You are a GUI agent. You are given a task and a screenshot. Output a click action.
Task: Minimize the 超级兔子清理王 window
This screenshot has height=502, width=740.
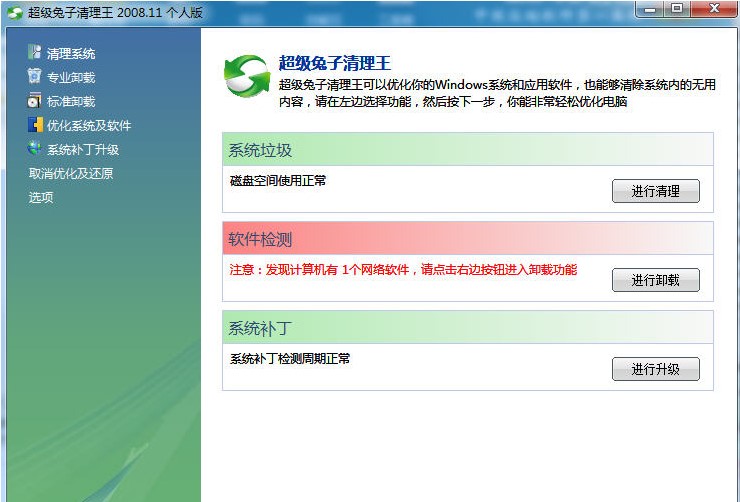tap(650, 8)
